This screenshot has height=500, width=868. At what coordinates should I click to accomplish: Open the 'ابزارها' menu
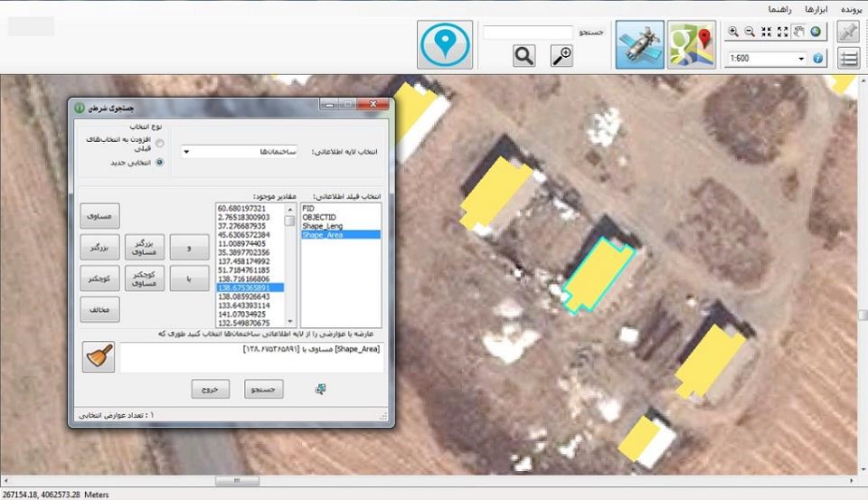(816, 9)
